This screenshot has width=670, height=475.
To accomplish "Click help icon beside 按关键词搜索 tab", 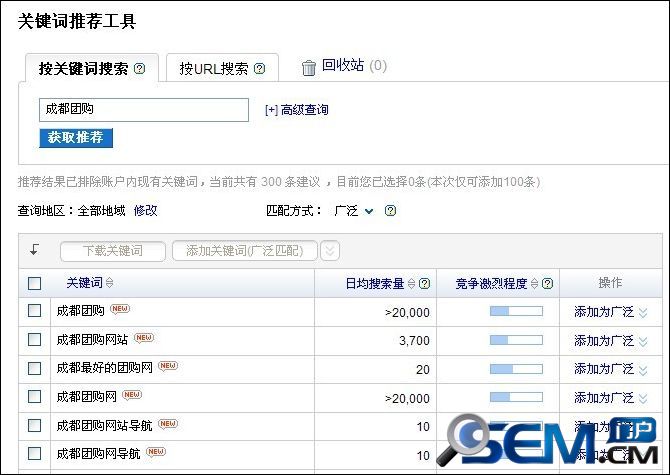I will (x=140, y=69).
